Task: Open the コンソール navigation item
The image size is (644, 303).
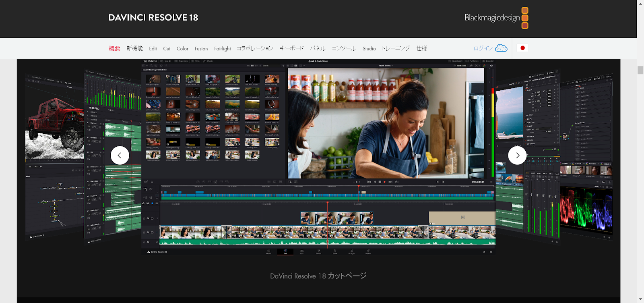Action: (344, 48)
